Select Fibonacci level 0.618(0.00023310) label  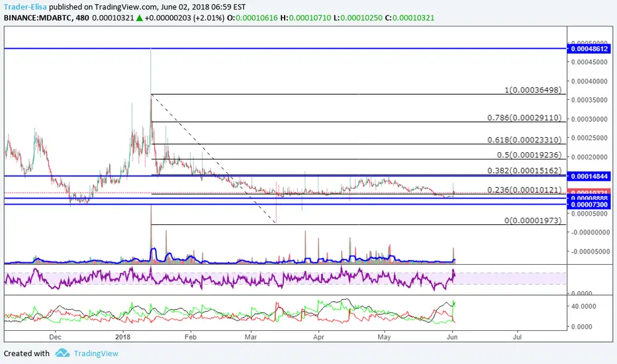tap(524, 140)
